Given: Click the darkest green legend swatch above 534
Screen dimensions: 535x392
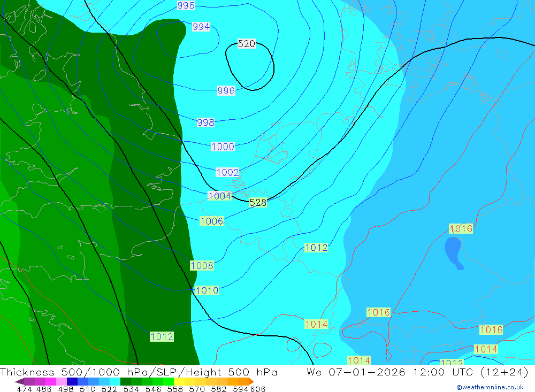Looking at the screenshot, I should click(x=126, y=381).
